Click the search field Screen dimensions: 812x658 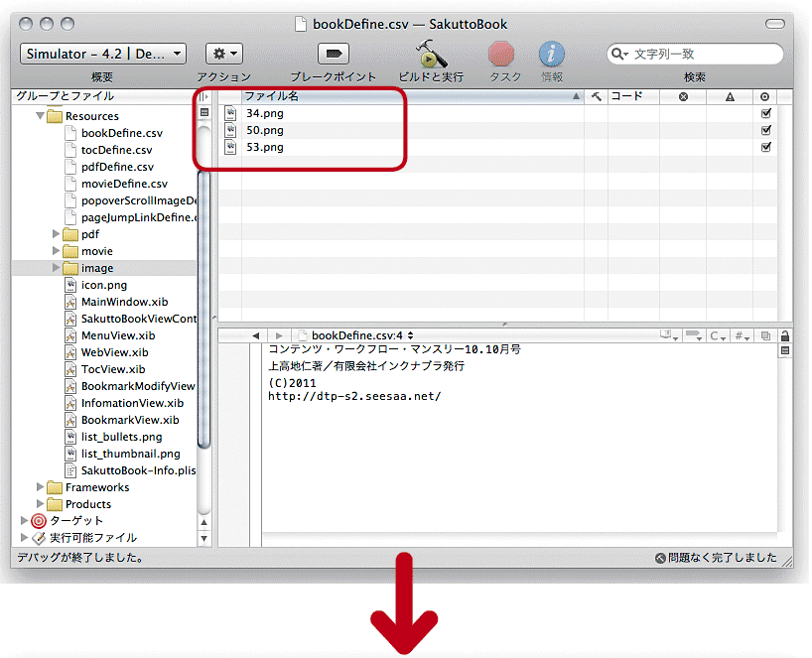tap(695, 54)
